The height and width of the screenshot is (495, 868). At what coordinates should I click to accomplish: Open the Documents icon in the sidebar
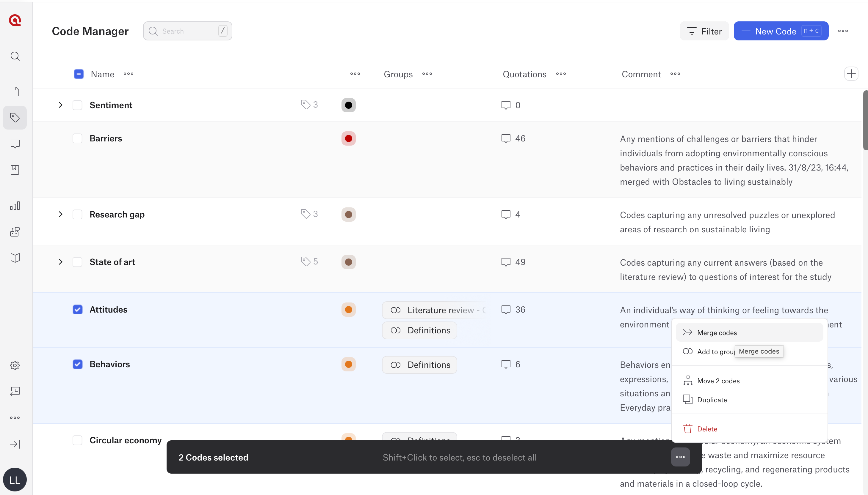point(15,92)
